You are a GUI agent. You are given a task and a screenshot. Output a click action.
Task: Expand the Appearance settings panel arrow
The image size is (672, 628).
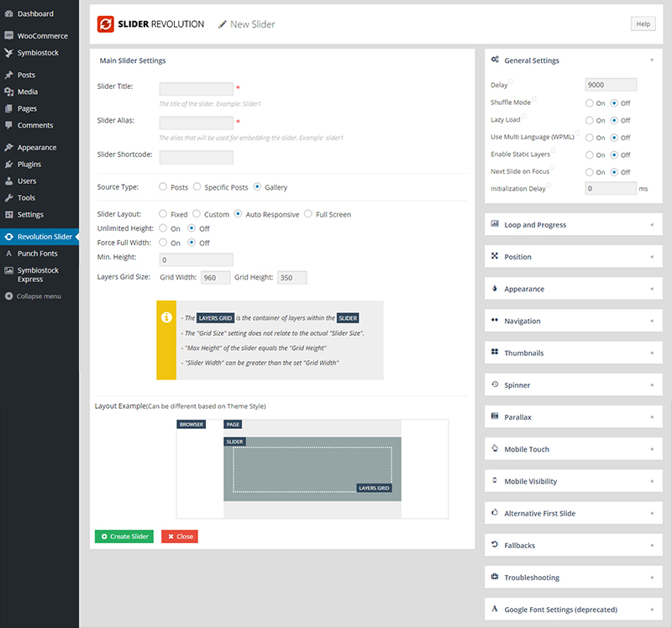[652, 289]
